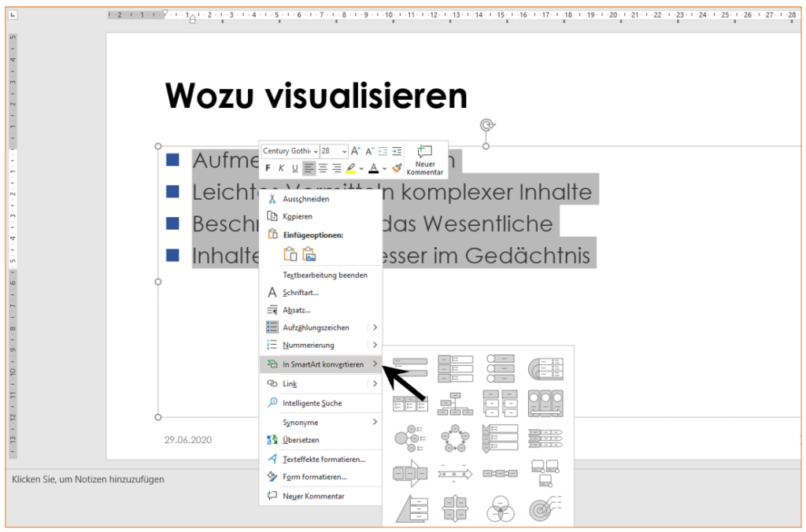The width and height of the screenshot is (806, 532).
Task: Choose the target list SmartArt layout
Action: 545,508
